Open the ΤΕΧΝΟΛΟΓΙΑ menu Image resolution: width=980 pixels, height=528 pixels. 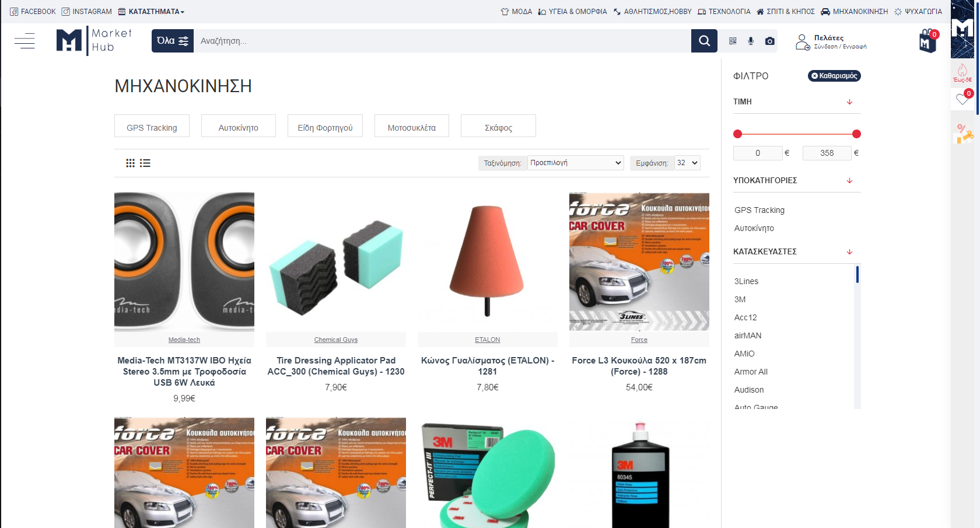click(724, 12)
